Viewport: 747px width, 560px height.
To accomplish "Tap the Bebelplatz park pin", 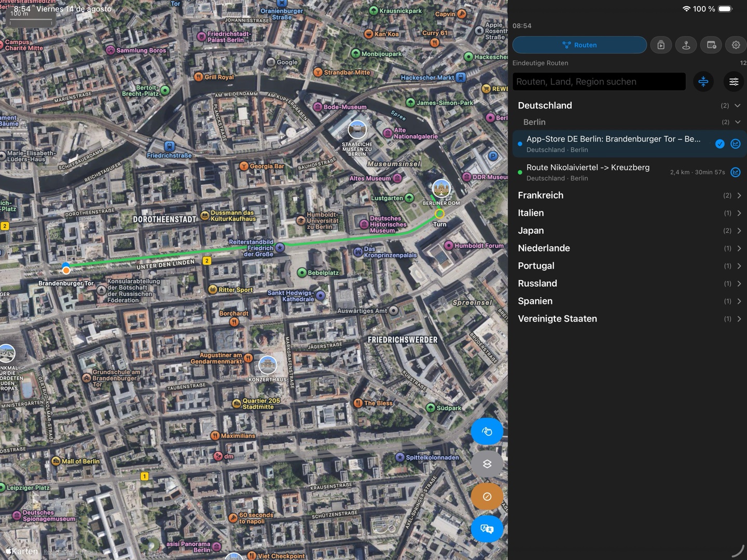I will click(302, 272).
